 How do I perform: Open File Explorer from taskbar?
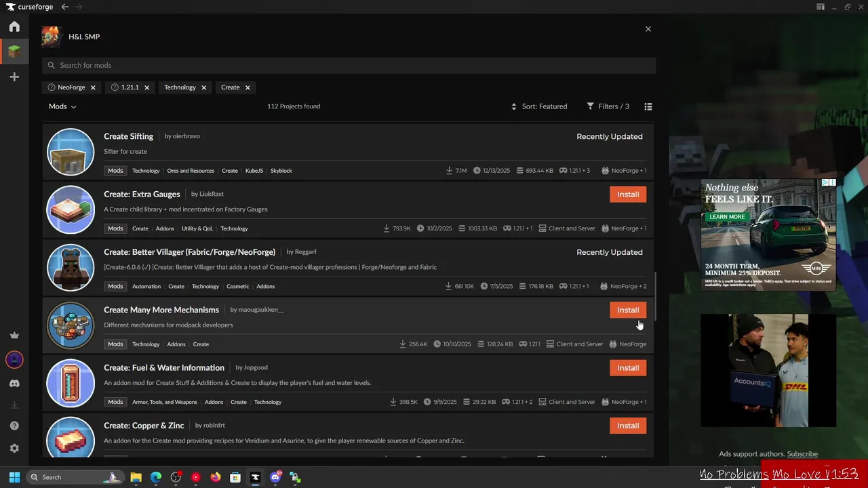136,477
